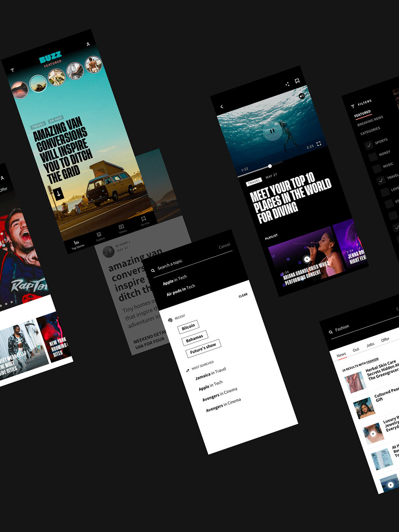Open bridge story circle thumbnail
399x532 pixels.
pyautogui.click(x=75, y=71)
